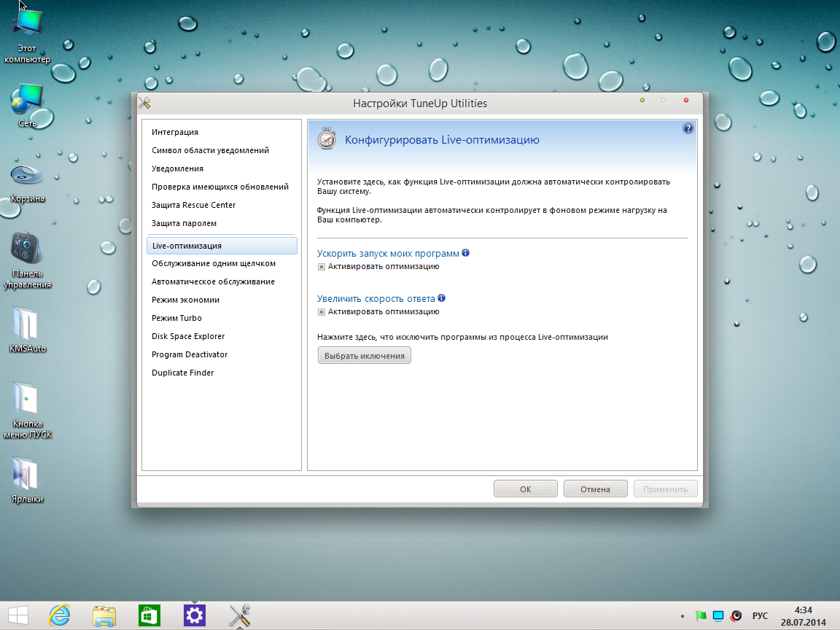Open the gear settings app in taskbar
Screen dimensions: 840x630
point(195,615)
